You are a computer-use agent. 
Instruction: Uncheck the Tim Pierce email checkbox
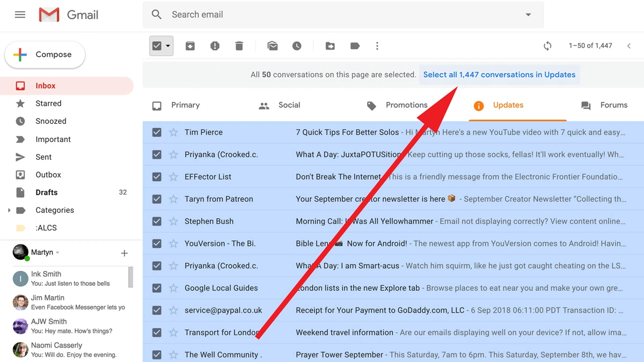coord(157,132)
